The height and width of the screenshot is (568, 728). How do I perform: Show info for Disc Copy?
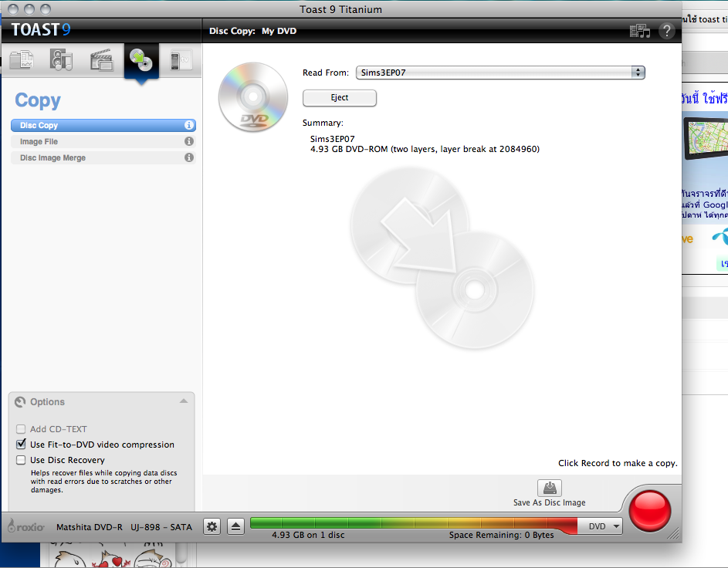pos(189,125)
